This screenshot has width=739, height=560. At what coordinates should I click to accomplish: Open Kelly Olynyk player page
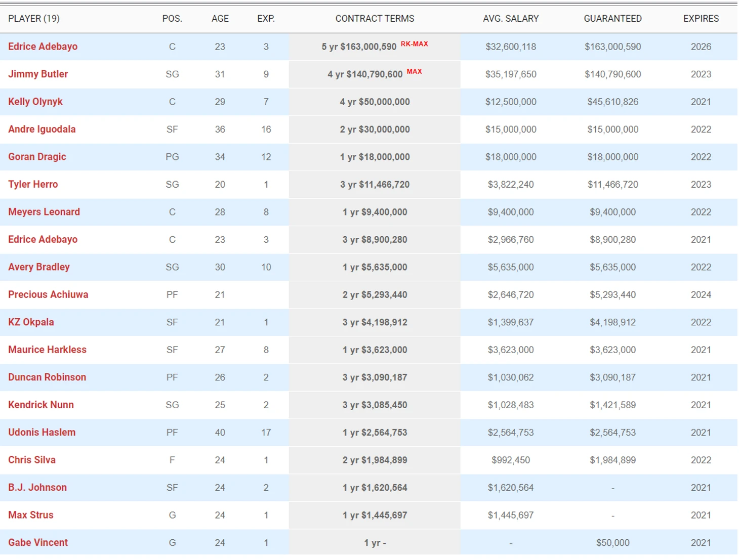point(35,102)
